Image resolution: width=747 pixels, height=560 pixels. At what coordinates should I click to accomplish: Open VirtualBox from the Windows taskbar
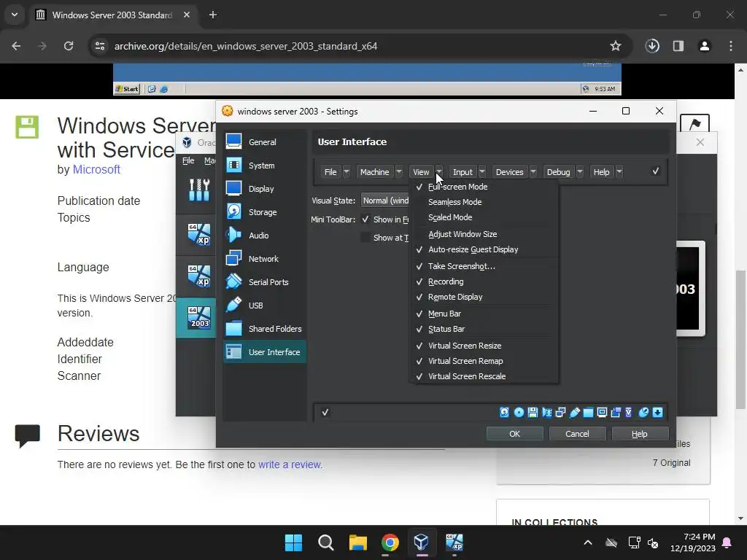pyautogui.click(x=421, y=542)
